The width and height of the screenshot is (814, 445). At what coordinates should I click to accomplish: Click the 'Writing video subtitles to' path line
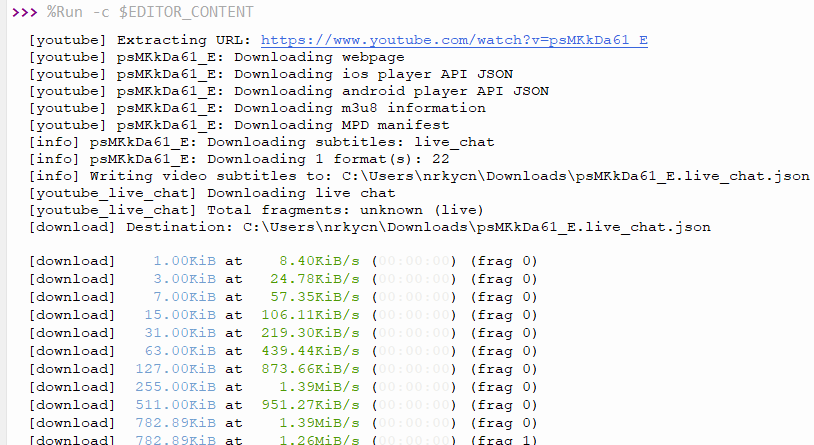[x=419, y=176]
